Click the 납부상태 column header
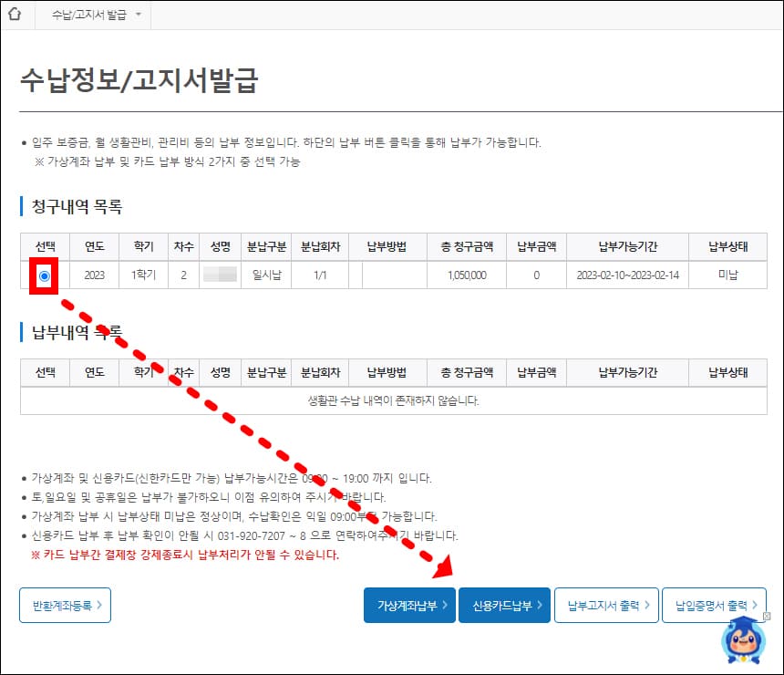The image size is (784, 675). 727,245
